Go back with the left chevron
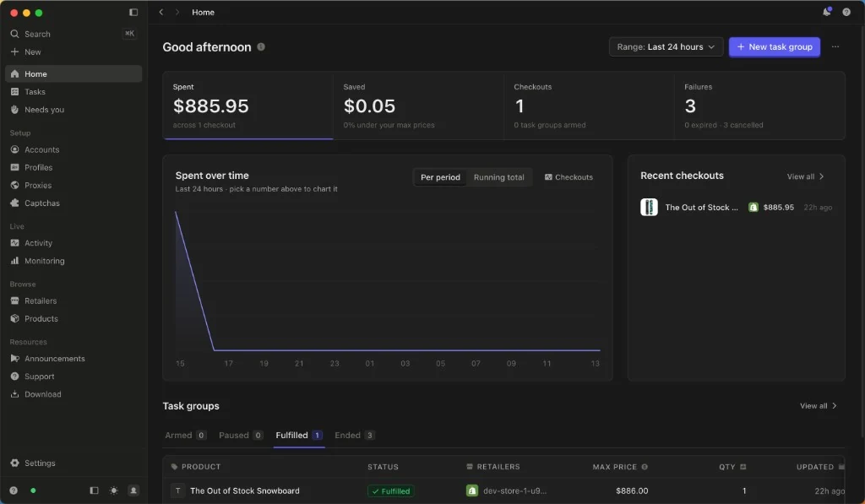Image resolution: width=865 pixels, height=504 pixels. pyautogui.click(x=161, y=12)
